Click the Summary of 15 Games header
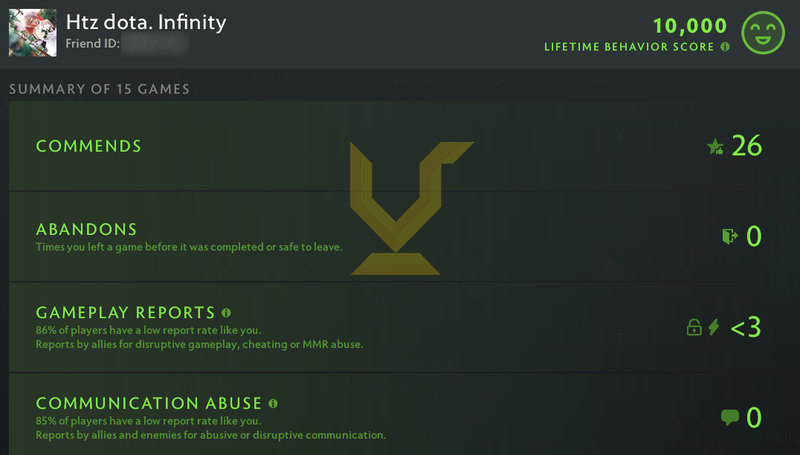800x455 pixels. click(100, 89)
